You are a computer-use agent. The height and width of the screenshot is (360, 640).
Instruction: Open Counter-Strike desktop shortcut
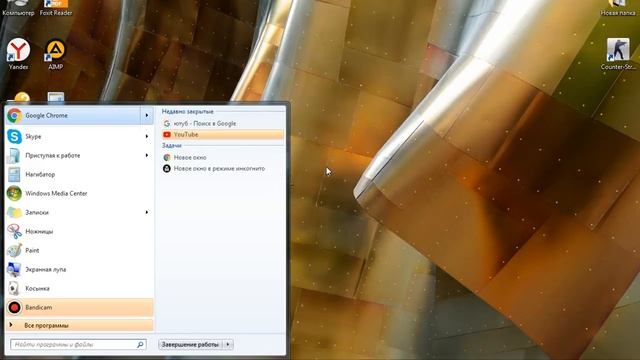pos(618,53)
